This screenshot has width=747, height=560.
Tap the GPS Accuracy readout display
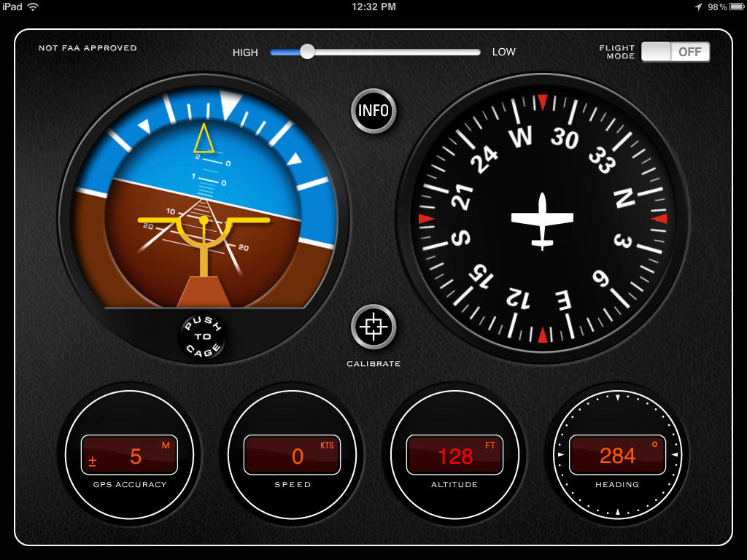(130, 456)
